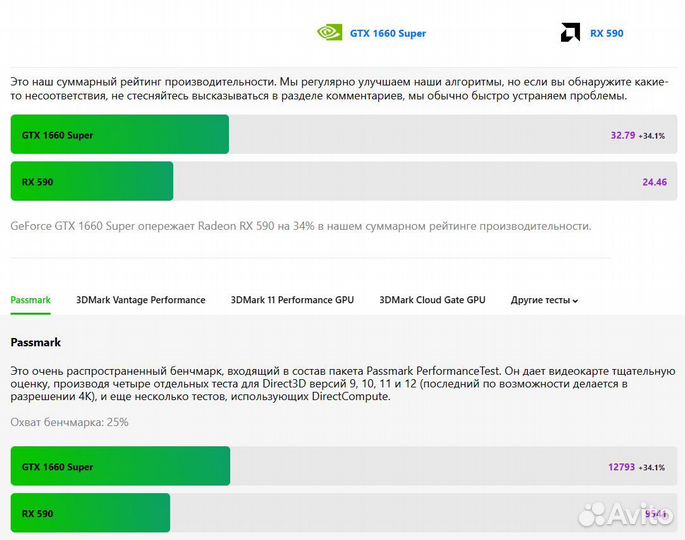
Task: Switch to 3DMark Vantage Performance tab
Action: point(141,300)
